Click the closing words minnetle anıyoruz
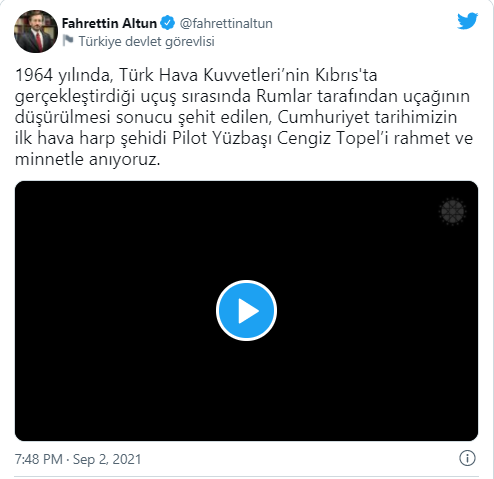 [88, 159]
